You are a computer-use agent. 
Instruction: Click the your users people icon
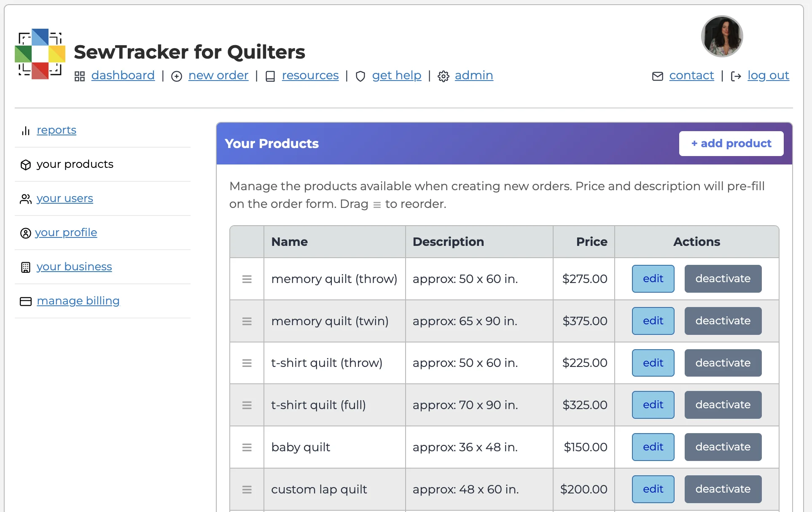click(x=25, y=199)
